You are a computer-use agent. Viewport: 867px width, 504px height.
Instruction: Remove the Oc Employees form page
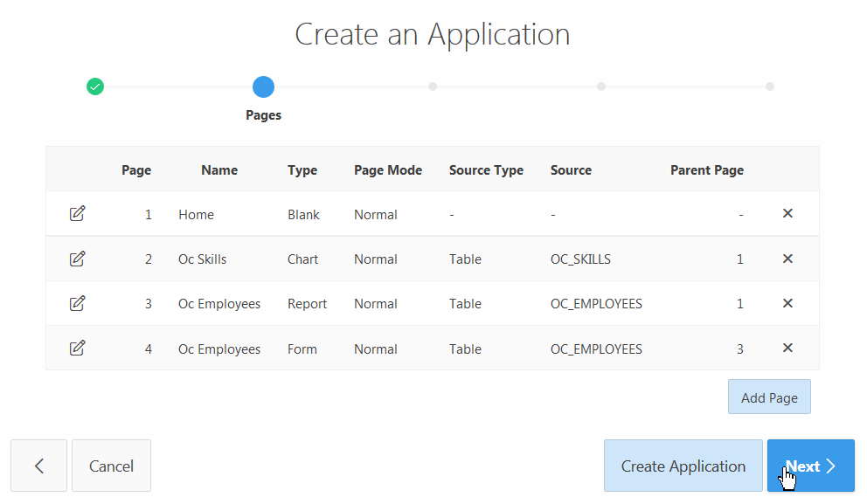(787, 348)
